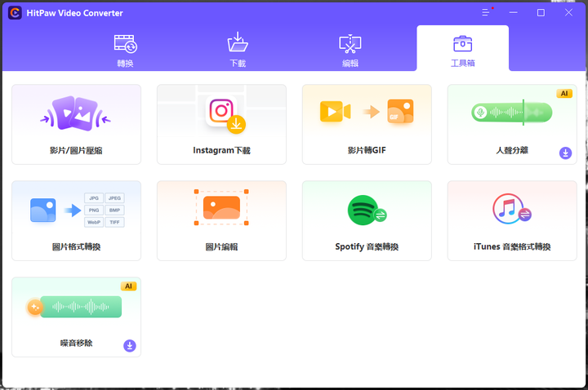
Task: Click the 噪音移除 label
Action: (76, 343)
